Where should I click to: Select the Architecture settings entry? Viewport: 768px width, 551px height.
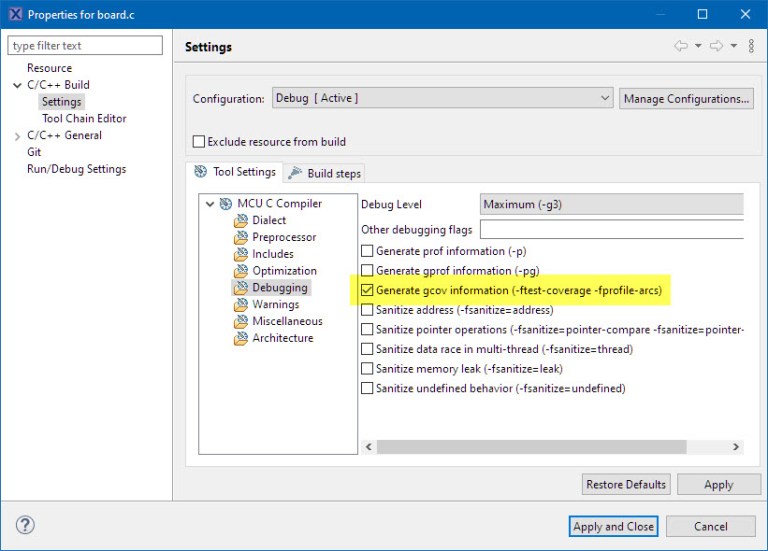coord(283,338)
